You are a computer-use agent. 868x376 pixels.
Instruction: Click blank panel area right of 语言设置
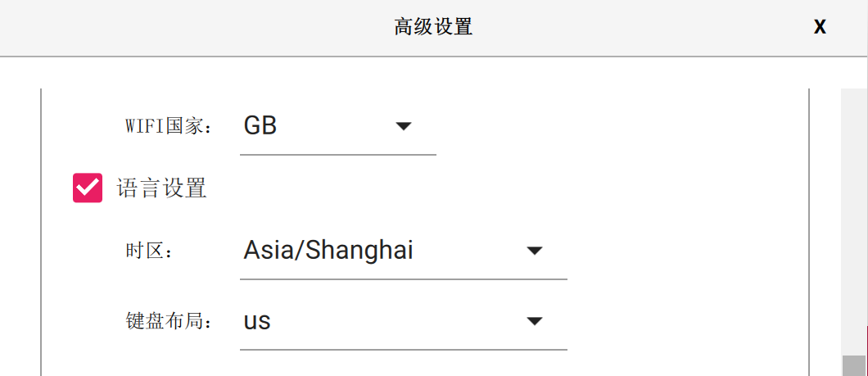(x=491, y=188)
